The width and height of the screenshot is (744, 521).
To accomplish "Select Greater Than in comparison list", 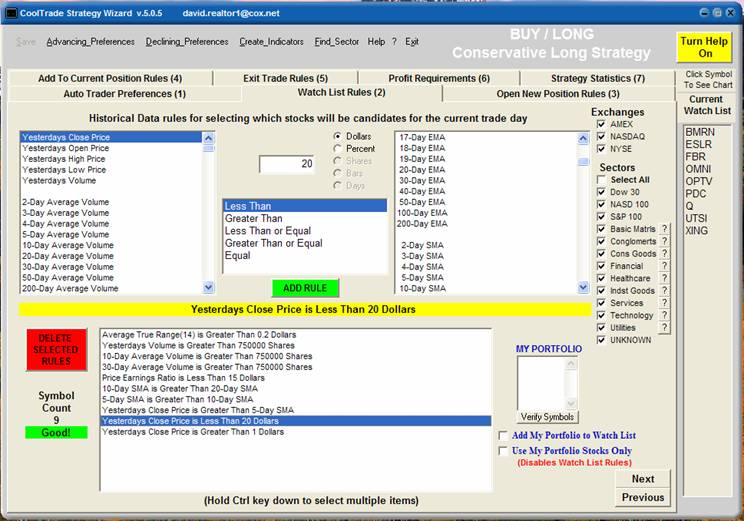I will coord(305,218).
